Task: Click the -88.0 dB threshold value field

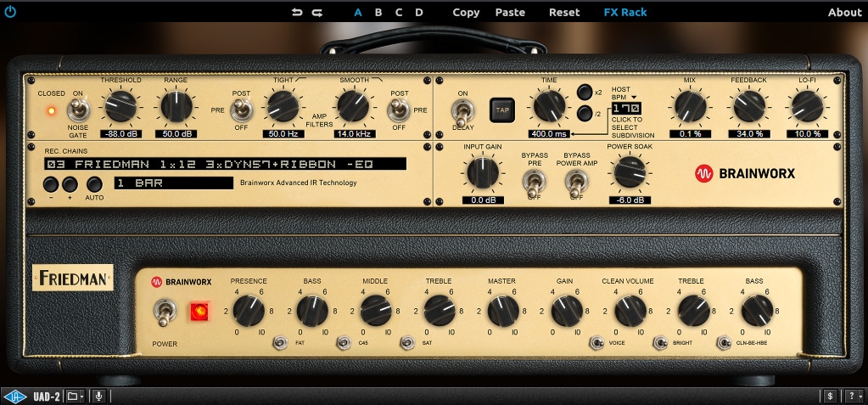Action: coord(120,134)
